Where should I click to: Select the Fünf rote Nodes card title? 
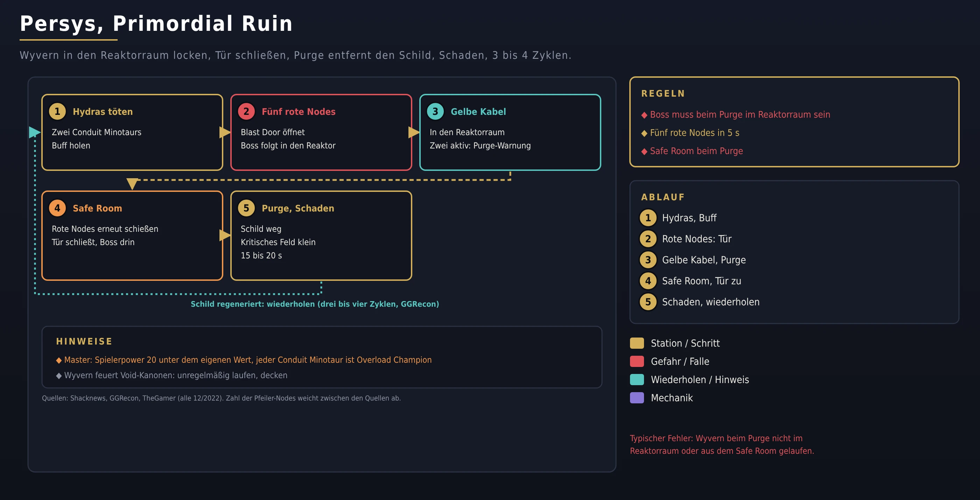299,111
